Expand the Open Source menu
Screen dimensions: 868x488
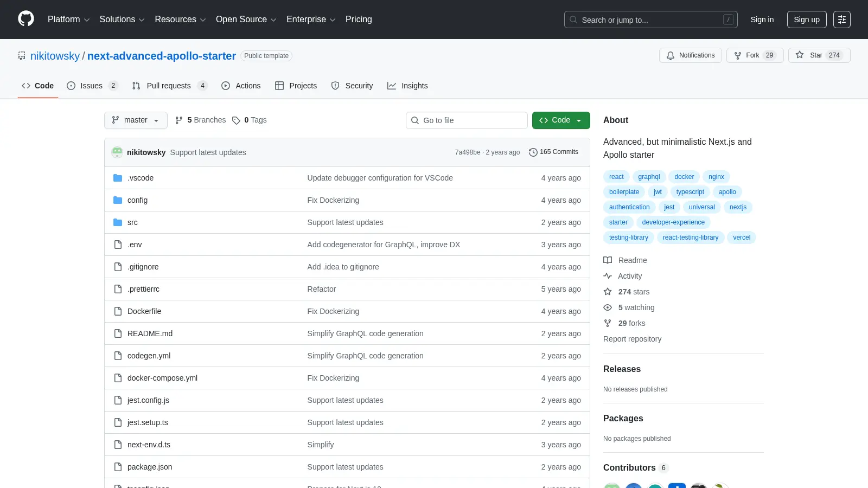[246, 20]
